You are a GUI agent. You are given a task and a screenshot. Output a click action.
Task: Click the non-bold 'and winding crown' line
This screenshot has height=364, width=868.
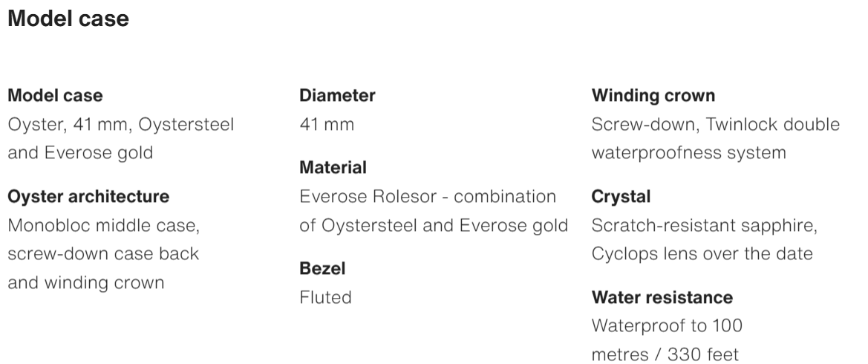85,282
